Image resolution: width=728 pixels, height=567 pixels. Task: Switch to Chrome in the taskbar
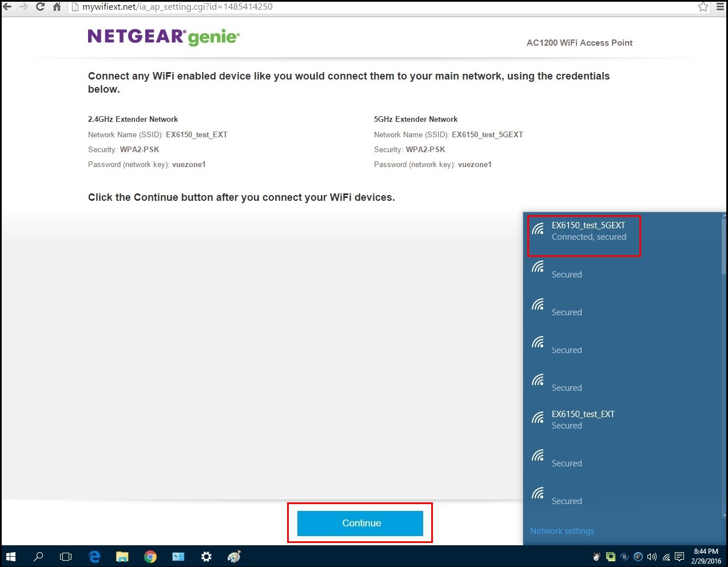[x=150, y=557]
